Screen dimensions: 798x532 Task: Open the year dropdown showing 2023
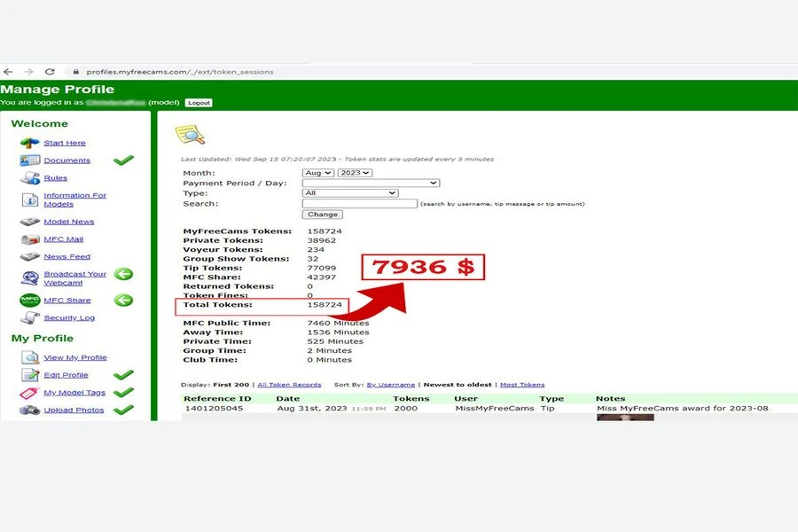coord(355,173)
